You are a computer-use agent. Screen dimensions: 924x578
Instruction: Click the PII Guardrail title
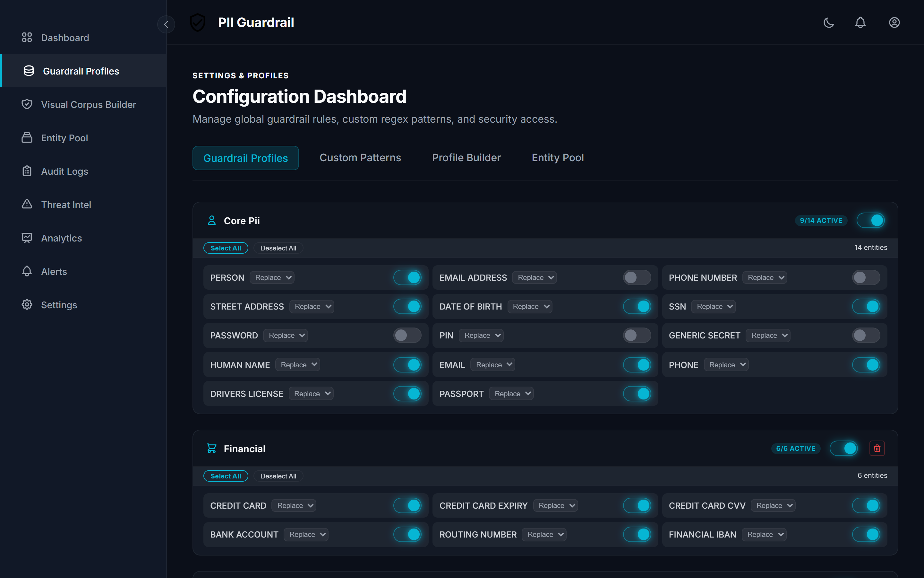[256, 22]
